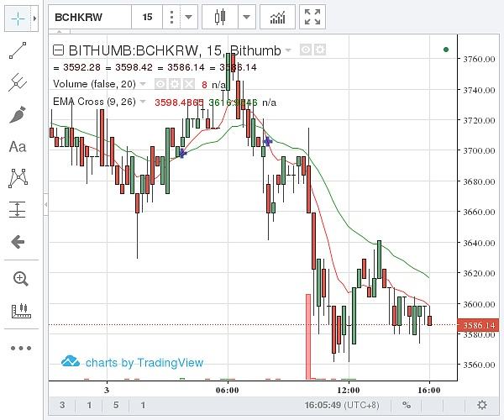
Task: Collapse the legend next to BITHUMB:BCHKRW
Action: pyautogui.click(x=58, y=50)
